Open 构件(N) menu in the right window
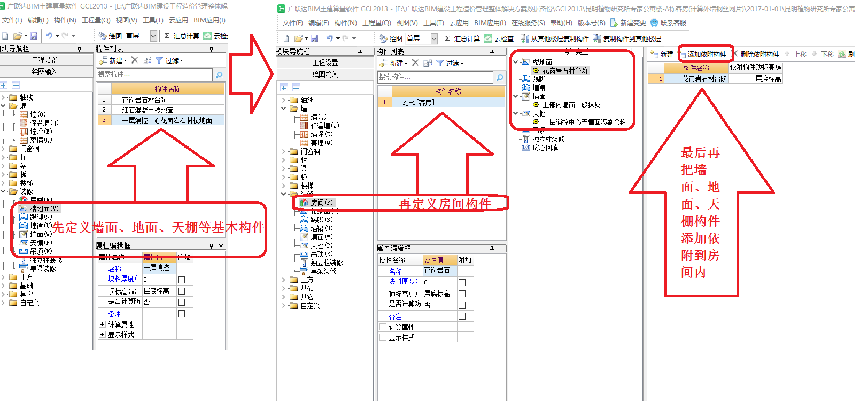The width and height of the screenshot is (868, 401). (345, 23)
